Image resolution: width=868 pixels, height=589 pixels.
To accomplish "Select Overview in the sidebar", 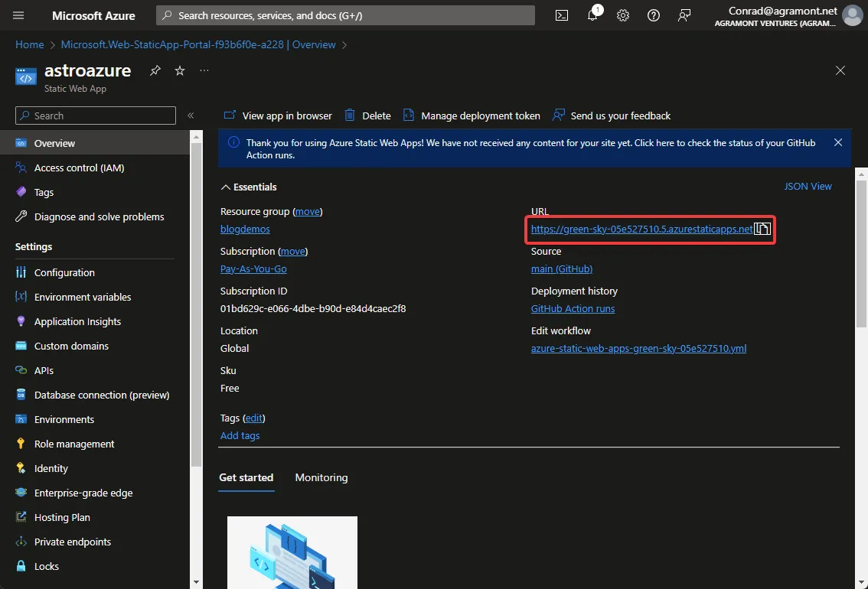I will pos(95,143).
